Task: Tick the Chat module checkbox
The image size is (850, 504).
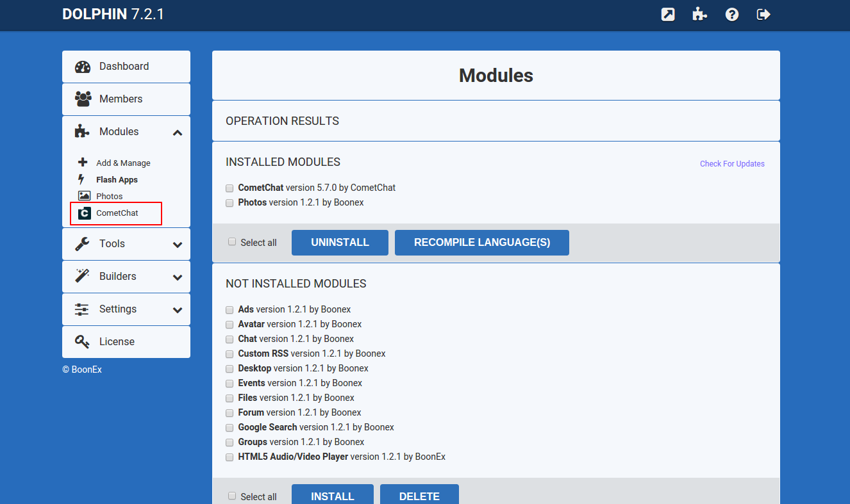Action: (229, 339)
